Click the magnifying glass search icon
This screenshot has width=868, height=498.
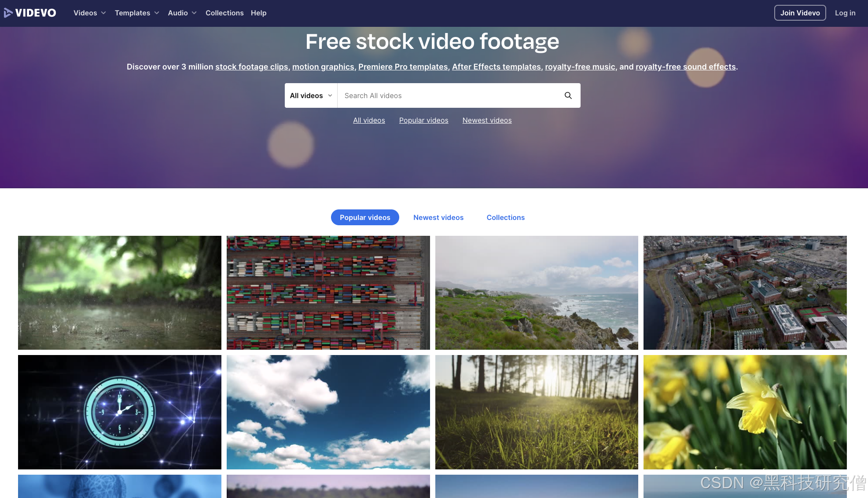click(568, 95)
